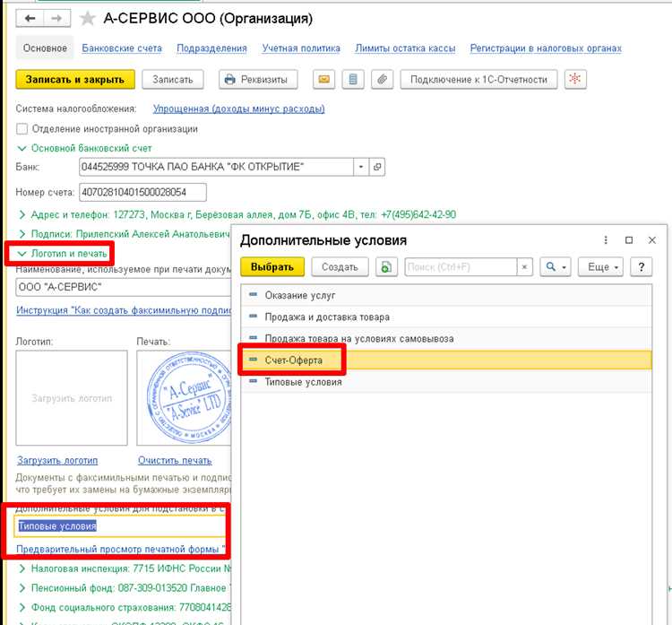The height and width of the screenshot is (625, 672).
Task: Open the Банк field dropdown arrow
Action: tap(361, 167)
